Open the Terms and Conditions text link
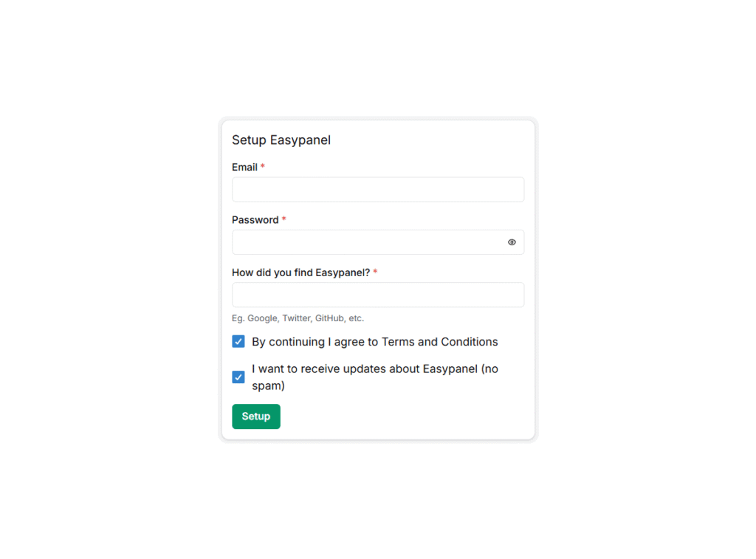The image size is (756, 559). pos(440,341)
